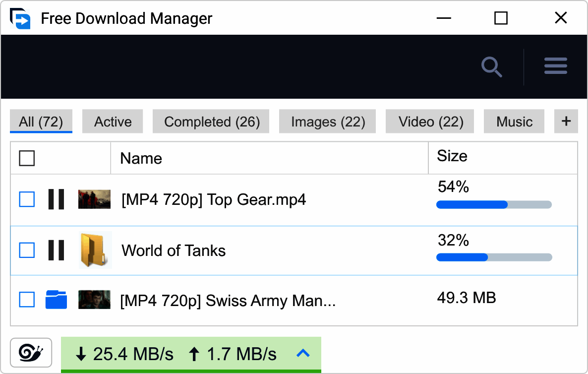Click the plus button to add a new tab
The image size is (588, 374).
566,121
